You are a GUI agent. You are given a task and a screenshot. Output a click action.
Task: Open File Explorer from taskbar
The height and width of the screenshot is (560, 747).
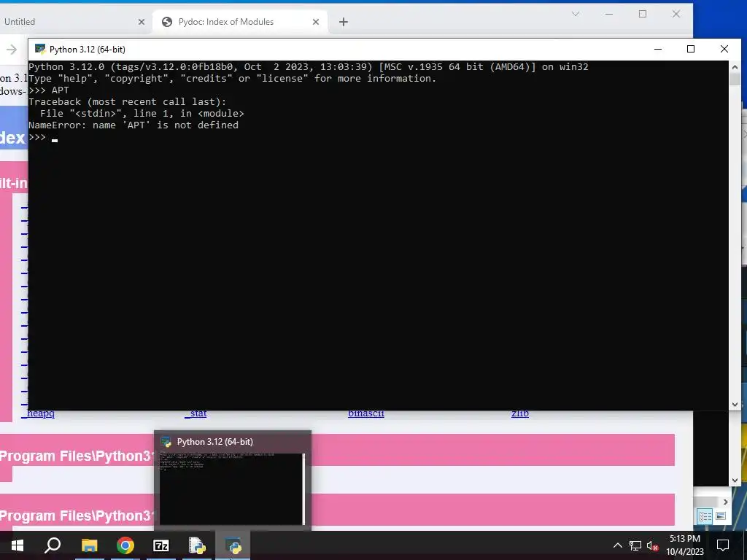tap(89, 545)
